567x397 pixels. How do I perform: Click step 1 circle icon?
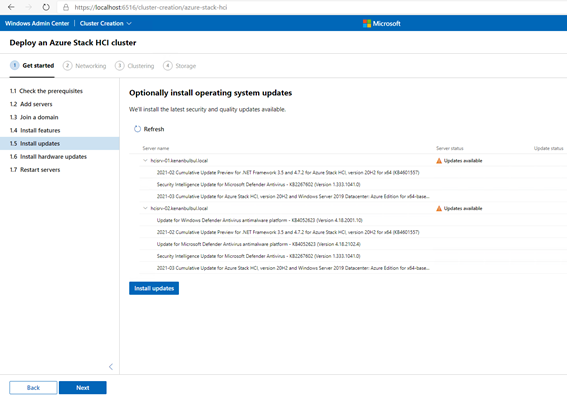tap(14, 65)
